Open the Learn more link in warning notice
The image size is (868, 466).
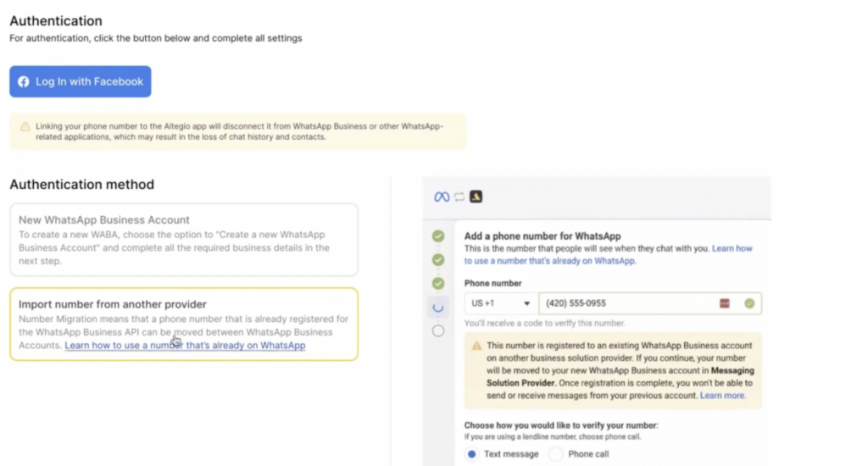(x=722, y=395)
